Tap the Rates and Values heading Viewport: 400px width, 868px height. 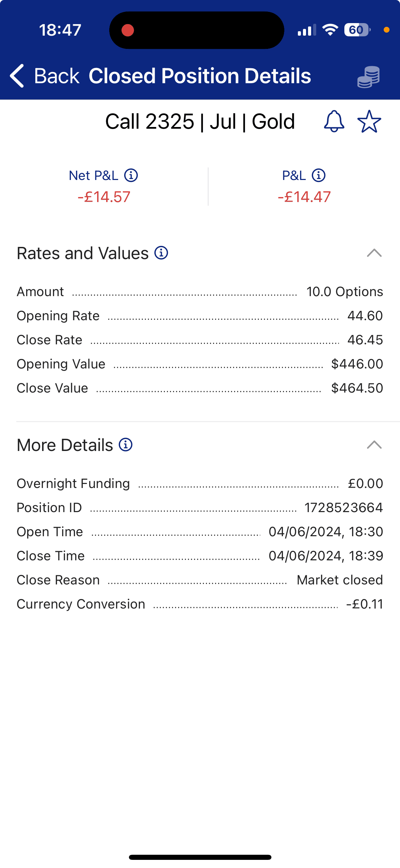point(83,253)
